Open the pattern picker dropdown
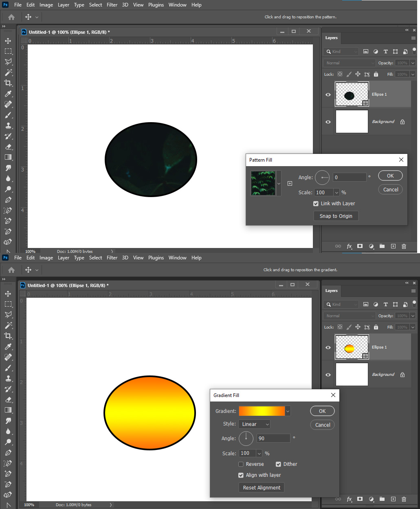The width and height of the screenshot is (420, 509). [278, 183]
